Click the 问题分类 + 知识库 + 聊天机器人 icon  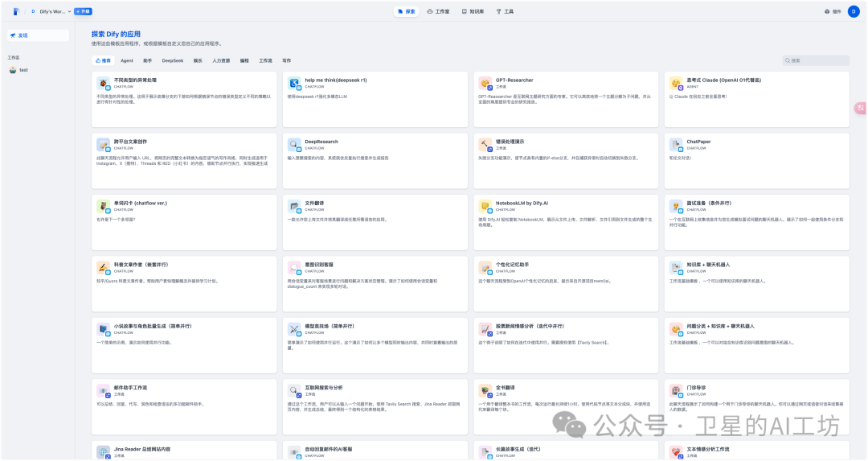[x=677, y=330]
